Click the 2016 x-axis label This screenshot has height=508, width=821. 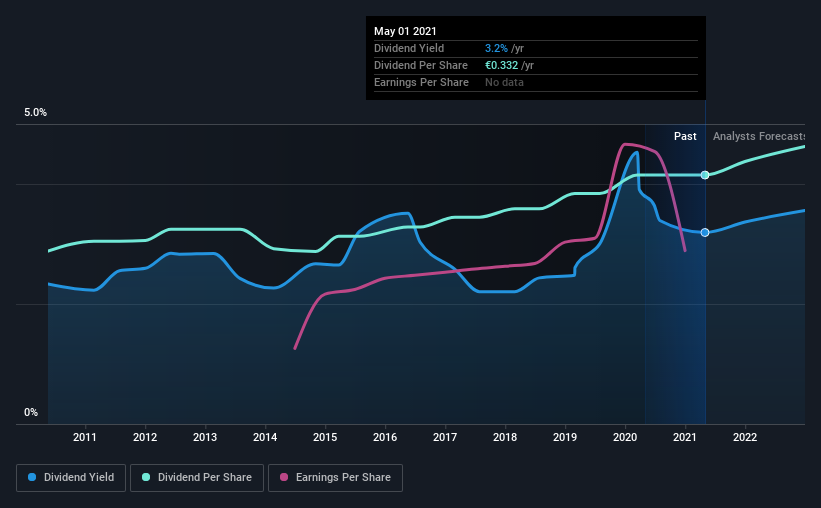coord(385,437)
